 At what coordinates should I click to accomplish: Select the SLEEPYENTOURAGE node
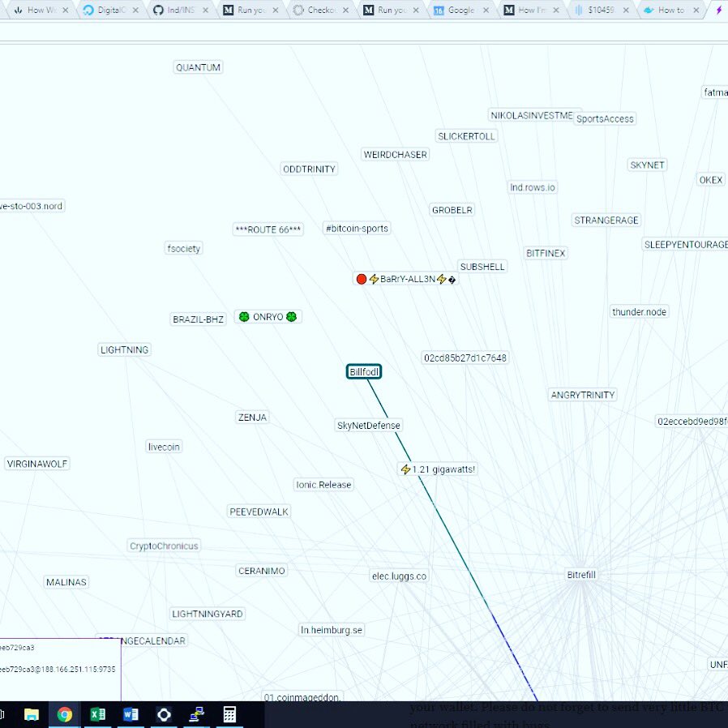coord(685,244)
